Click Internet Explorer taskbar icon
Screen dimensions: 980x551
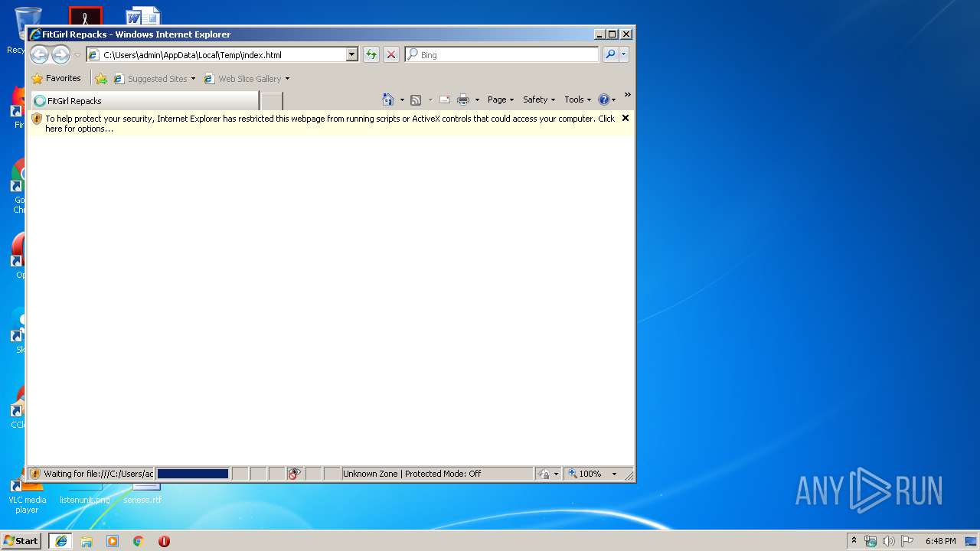pos(60,541)
